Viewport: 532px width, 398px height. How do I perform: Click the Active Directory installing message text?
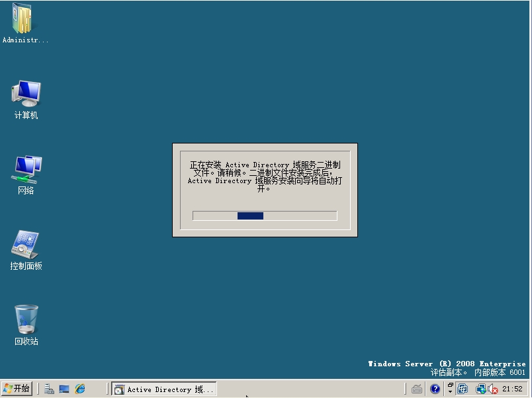pos(265,176)
